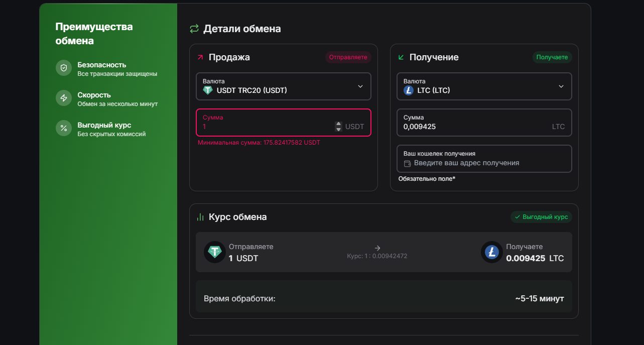Focus the sell Сумма input field
This screenshot has width=644, height=345.
266,127
